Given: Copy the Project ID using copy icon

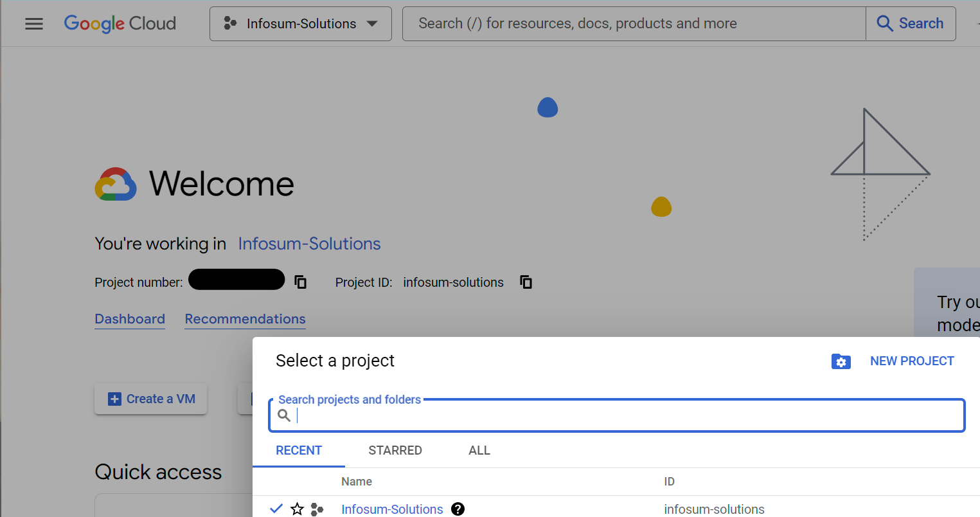Looking at the screenshot, I should tap(526, 282).
